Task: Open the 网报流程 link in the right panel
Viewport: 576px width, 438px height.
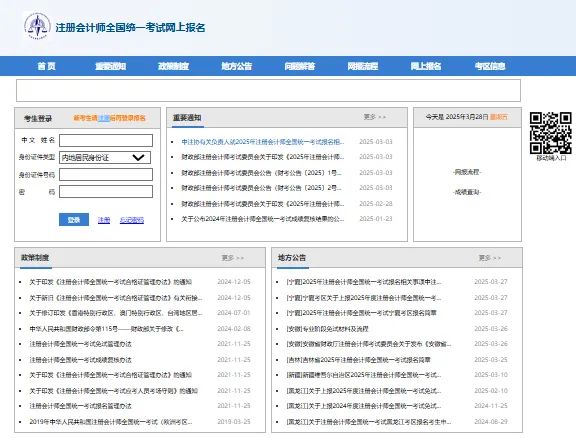Action: pyautogui.click(x=467, y=172)
